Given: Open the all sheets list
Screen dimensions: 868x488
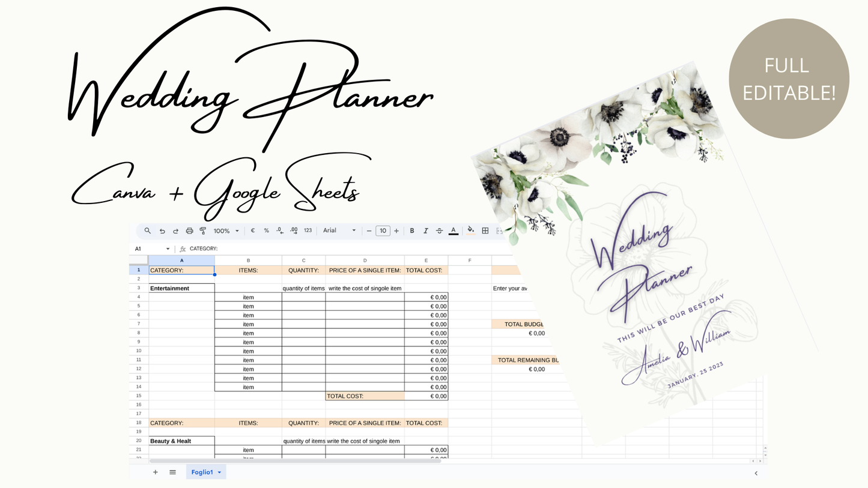Looking at the screenshot, I should click(x=172, y=472).
